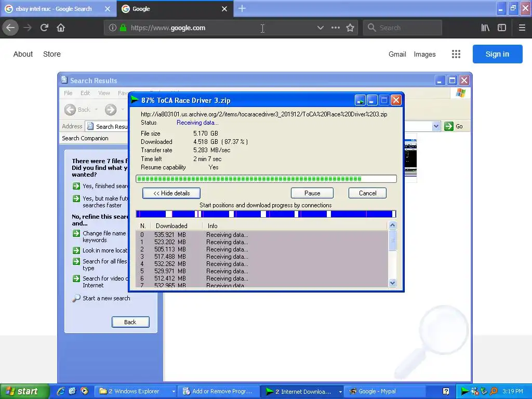Click the browser Back arrow button

10,28
